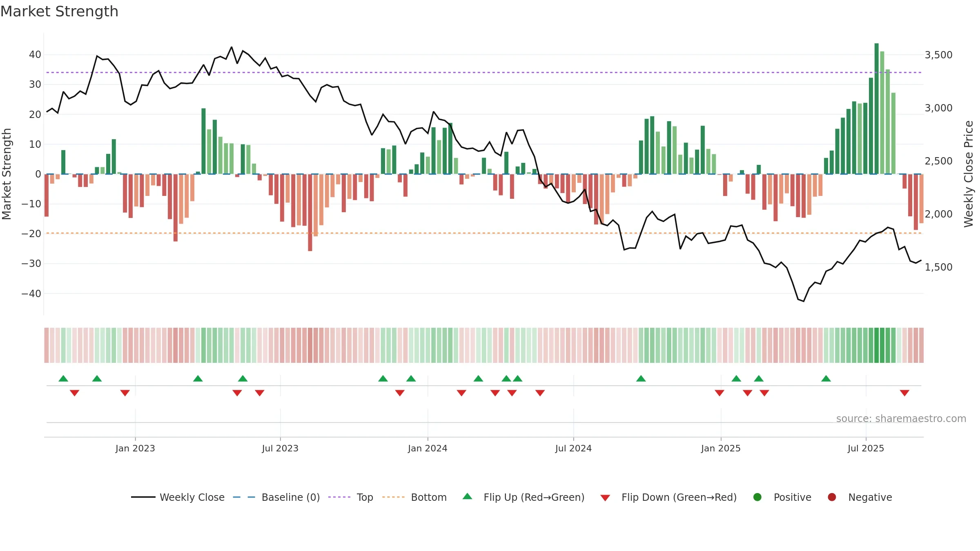This screenshot has height=551, width=980.
Task: Click the 2,000 right-axis price label
Action: [x=938, y=214]
